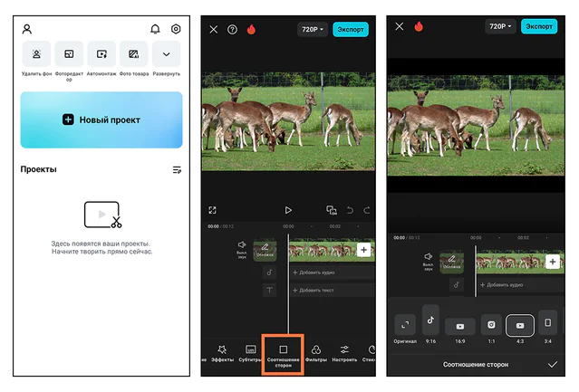Viewport: 579px width, 392px height.
Task: Mute clip audio via Выкл. звук
Action: [x=242, y=248]
